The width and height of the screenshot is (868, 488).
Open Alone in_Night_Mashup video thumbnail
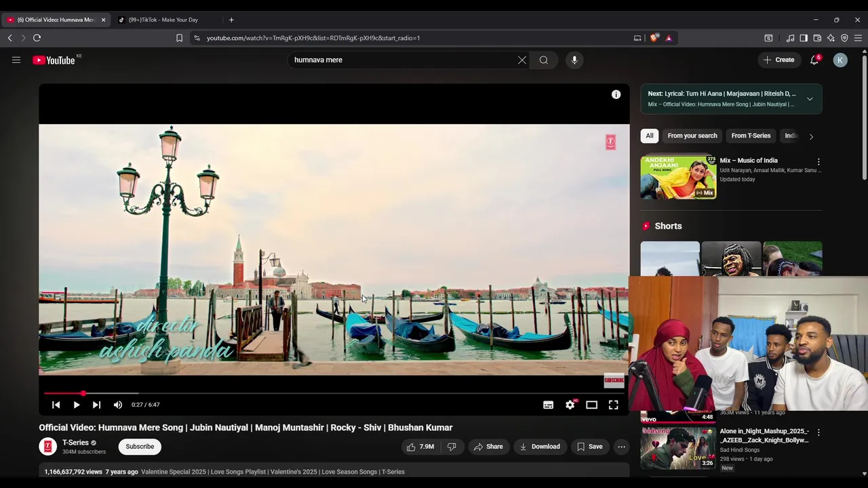(x=678, y=448)
